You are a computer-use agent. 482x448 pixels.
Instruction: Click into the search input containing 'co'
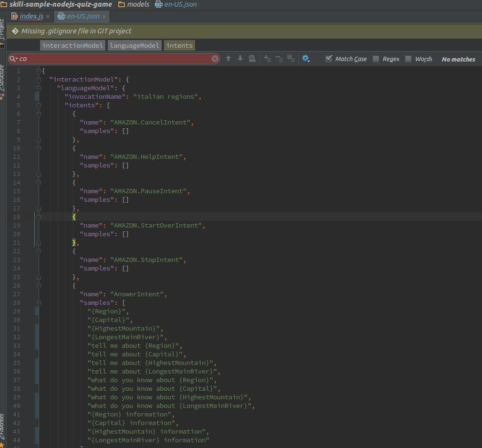pos(114,59)
